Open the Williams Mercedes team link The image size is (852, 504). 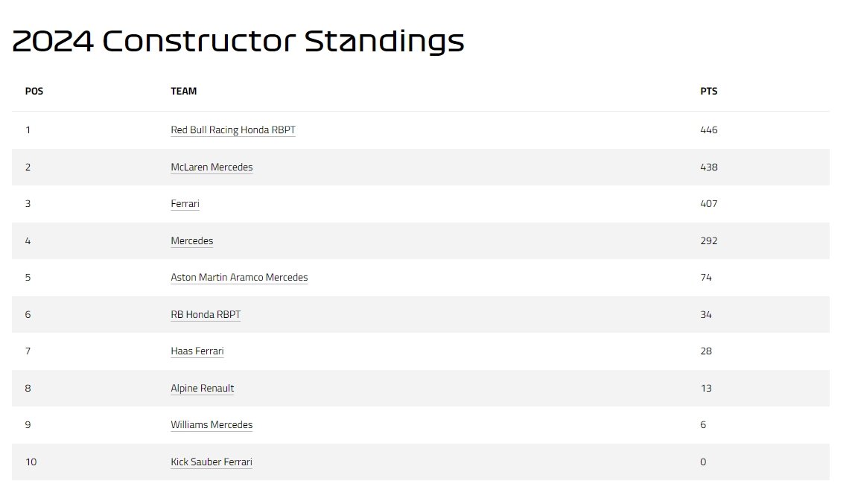click(x=212, y=425)
